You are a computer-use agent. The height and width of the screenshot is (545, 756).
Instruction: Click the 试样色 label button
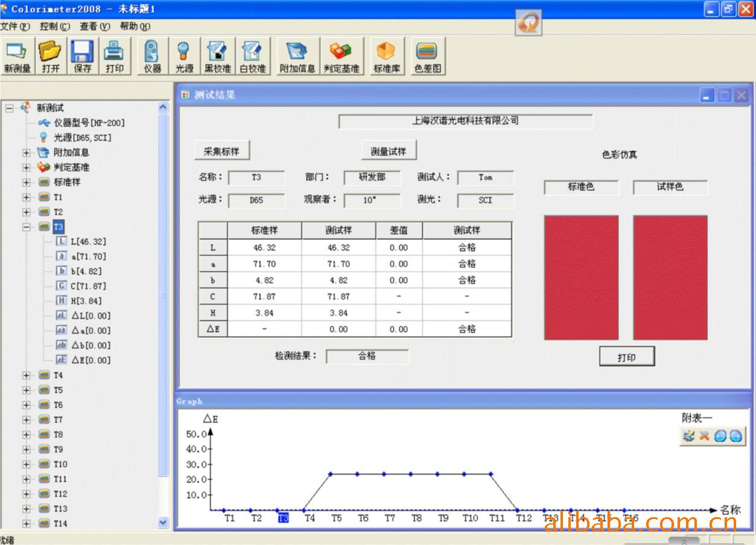point(670,187)
